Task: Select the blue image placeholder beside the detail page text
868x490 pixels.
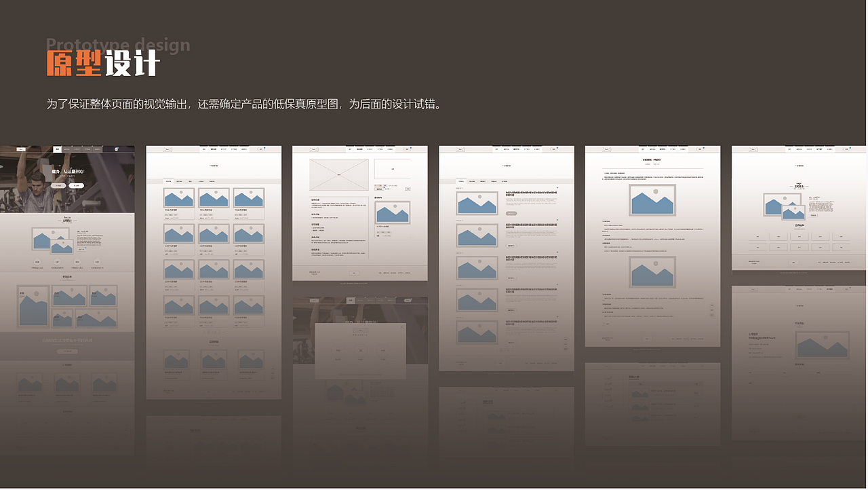Action: pyautogui.click(x=393, y=212)
